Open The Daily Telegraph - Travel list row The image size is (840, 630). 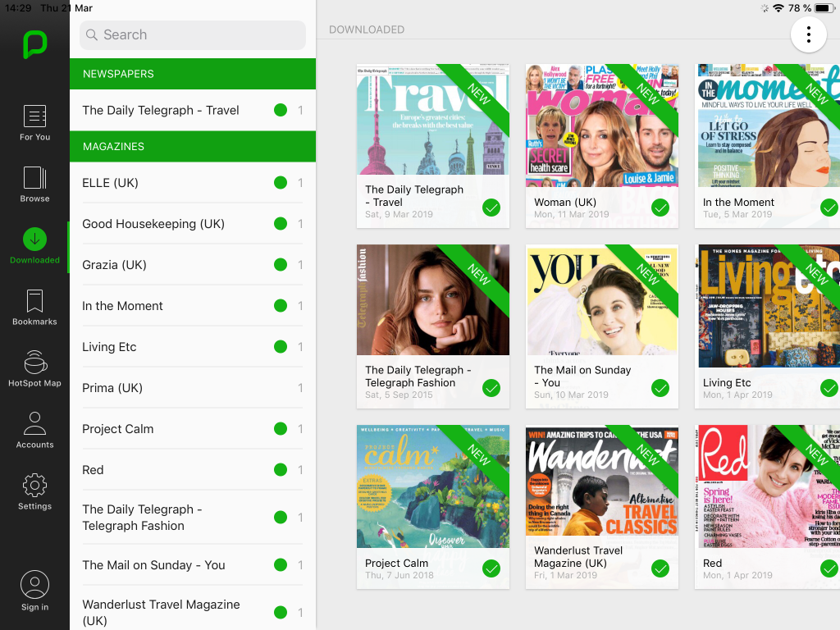[x=193, y=111]
